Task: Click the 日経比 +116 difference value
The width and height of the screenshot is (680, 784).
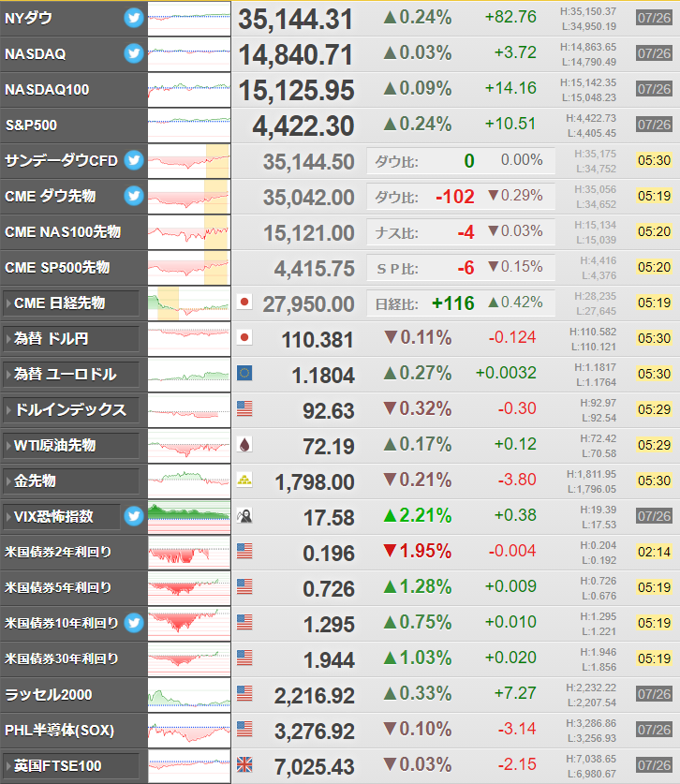Action: click(453, 303)
